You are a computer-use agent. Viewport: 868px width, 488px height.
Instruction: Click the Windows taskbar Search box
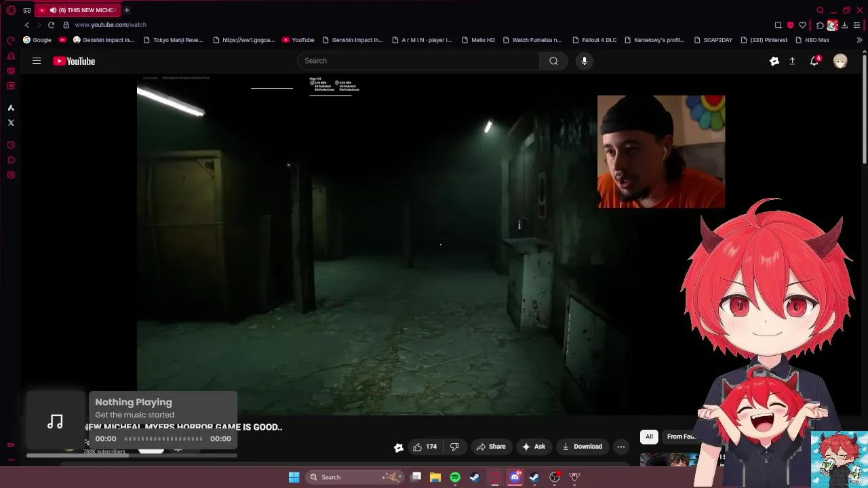[x=354, y=477]
